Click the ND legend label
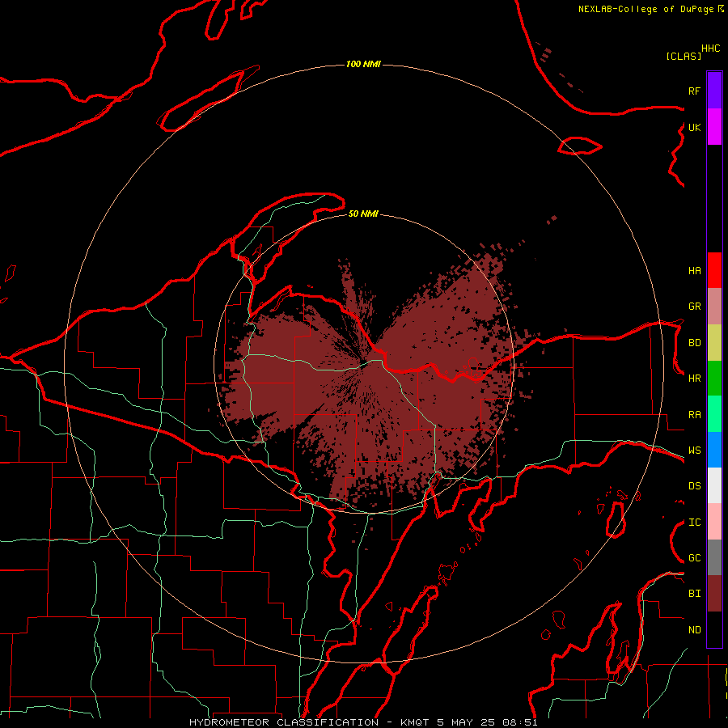 coord(695,630)
